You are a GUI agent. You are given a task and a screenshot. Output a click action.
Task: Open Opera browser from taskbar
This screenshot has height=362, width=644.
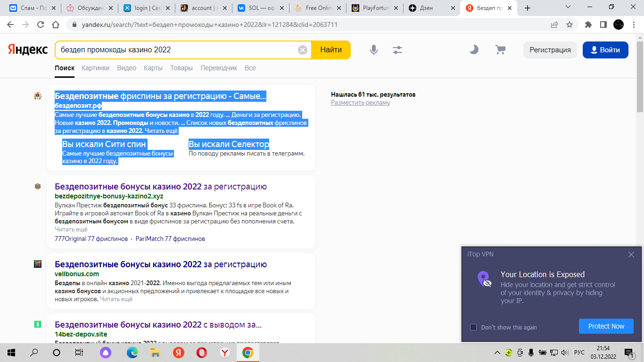point(201,353)
